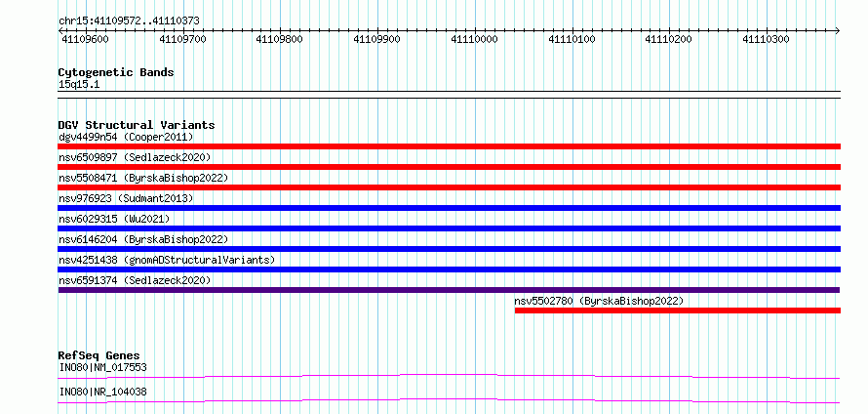Select the blue bar under nsv6146204
This screenshot has height=414, width=868.
point(450,249)
